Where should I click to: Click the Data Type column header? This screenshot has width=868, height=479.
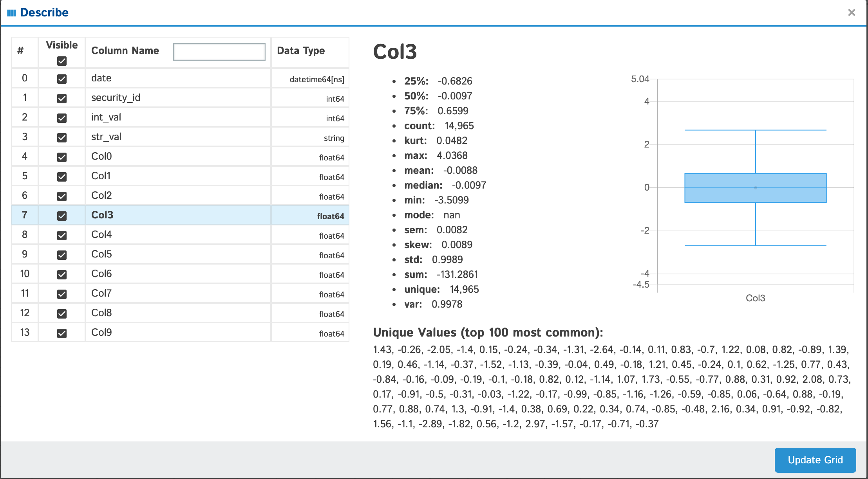[x=301, y=51]
